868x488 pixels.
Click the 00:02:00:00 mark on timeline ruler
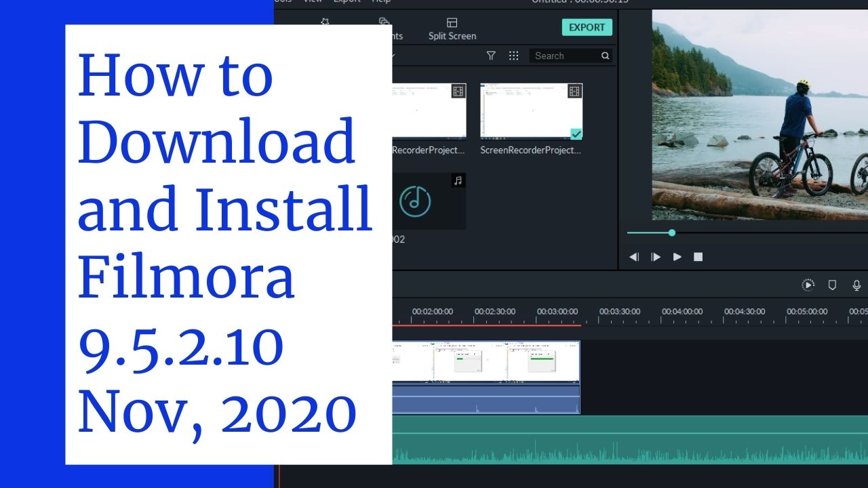coord(433,312)
